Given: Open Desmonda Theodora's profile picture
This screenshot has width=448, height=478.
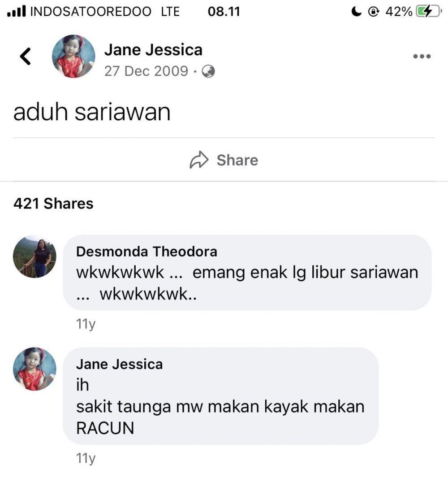Looking at the screenshot, I should click(x=34, y=256).
